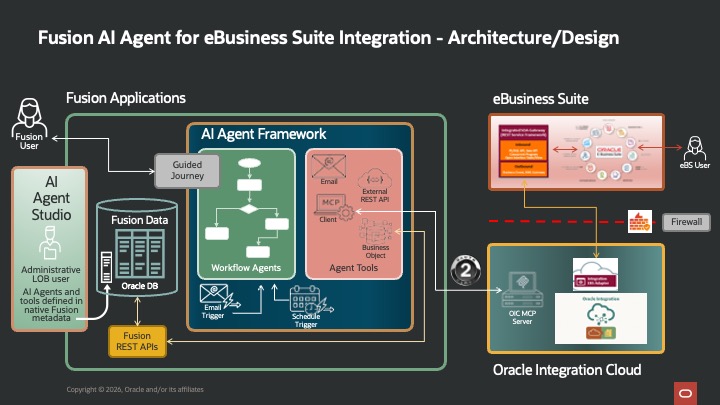Click the "Oracle Integration Cloud" label

[567, 370]
